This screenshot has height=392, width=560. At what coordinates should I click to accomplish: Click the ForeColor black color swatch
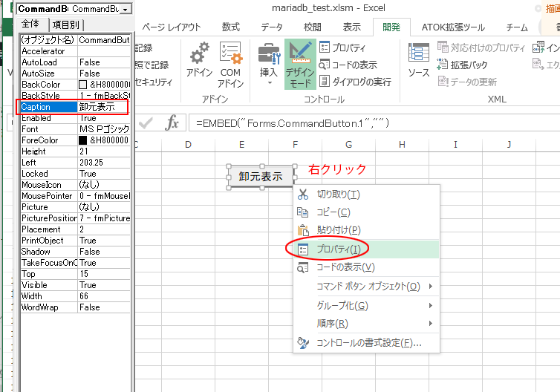click(x=83, y=139)
